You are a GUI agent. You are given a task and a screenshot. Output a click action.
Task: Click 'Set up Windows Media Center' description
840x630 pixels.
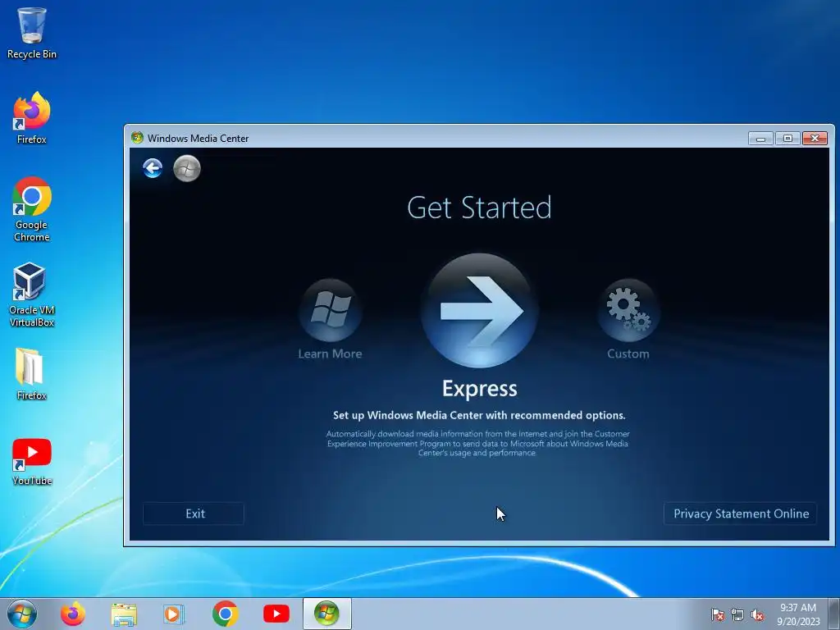479,415
